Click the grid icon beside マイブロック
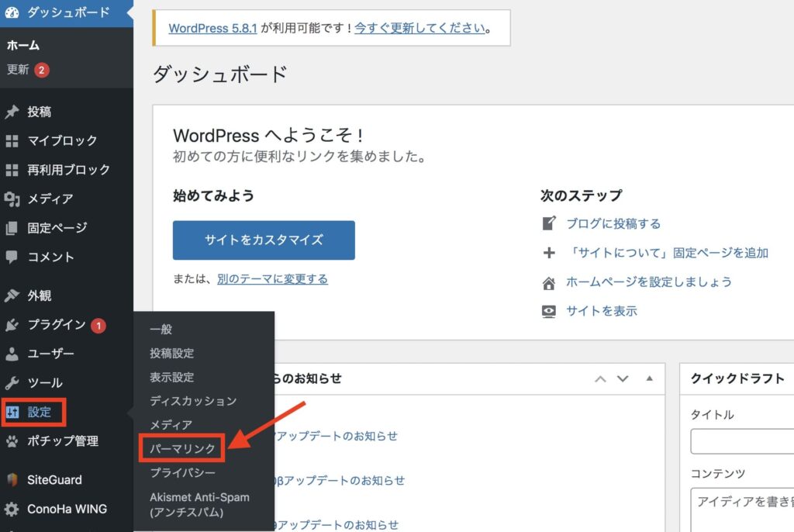Screen dimensions: 794x532 click(12, 141)
